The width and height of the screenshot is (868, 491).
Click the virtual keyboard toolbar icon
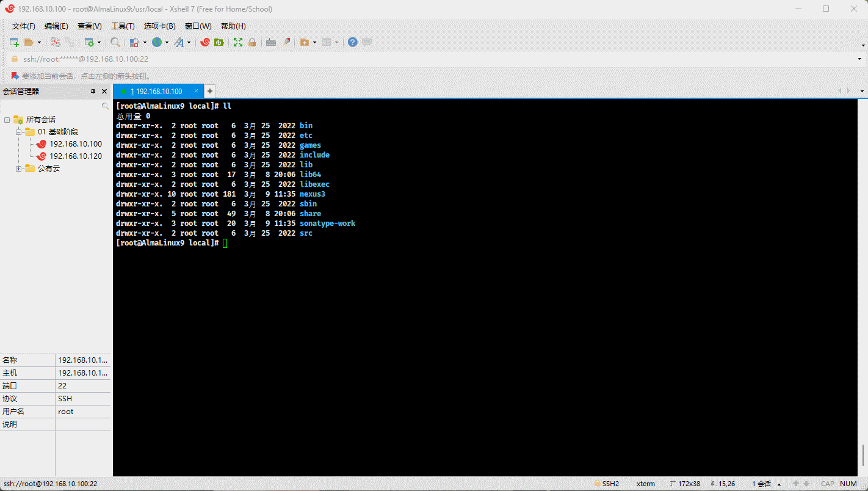pyautogui.click(x=271, y=42)
